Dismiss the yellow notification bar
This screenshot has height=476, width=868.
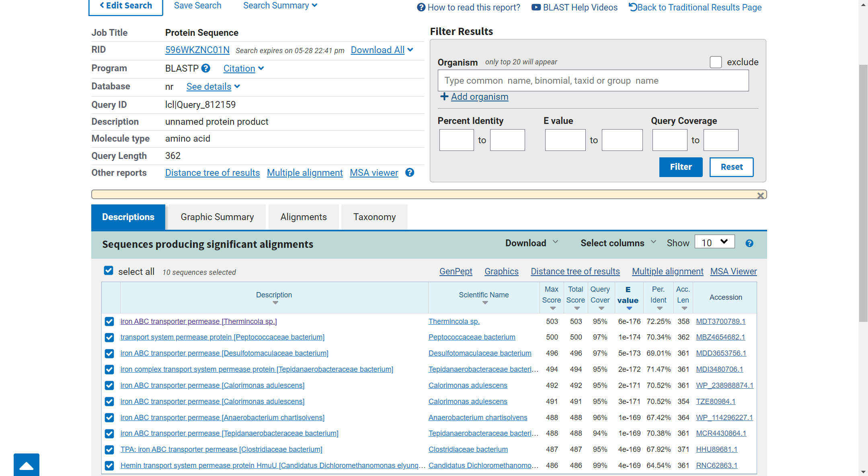[x=761, y=196]
